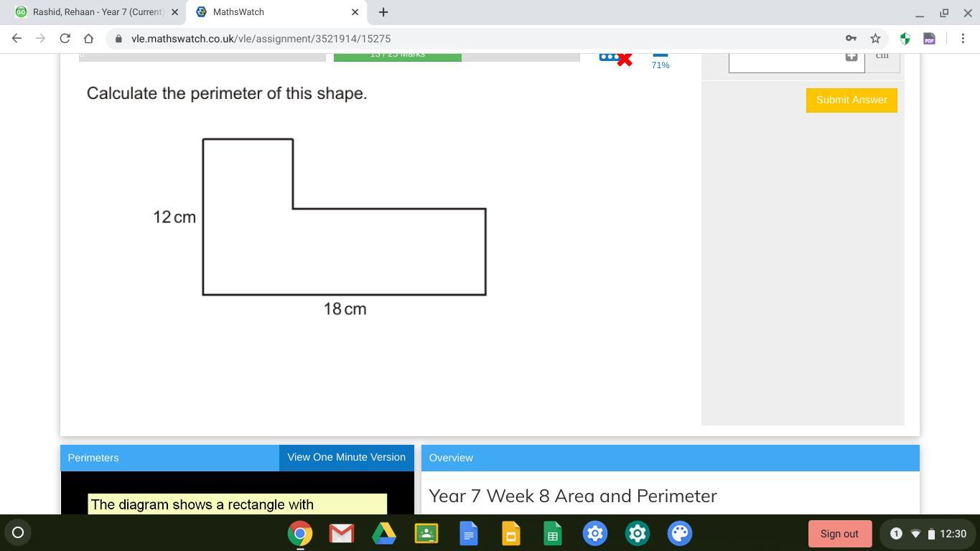
Task: Open Google Docs from the shelf
Action: [469, 534]
